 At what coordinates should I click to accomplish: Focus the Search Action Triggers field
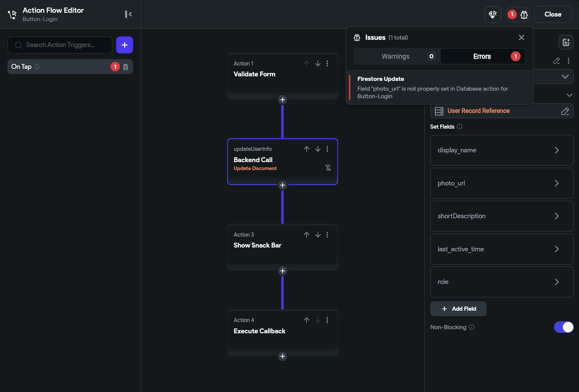click(60, 45)
